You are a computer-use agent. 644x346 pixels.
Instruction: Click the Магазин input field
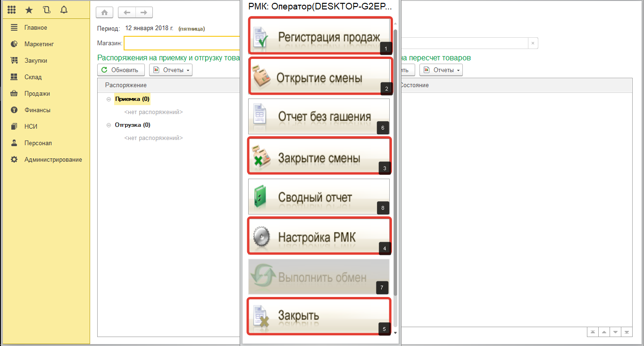click(x=182, y=43)
